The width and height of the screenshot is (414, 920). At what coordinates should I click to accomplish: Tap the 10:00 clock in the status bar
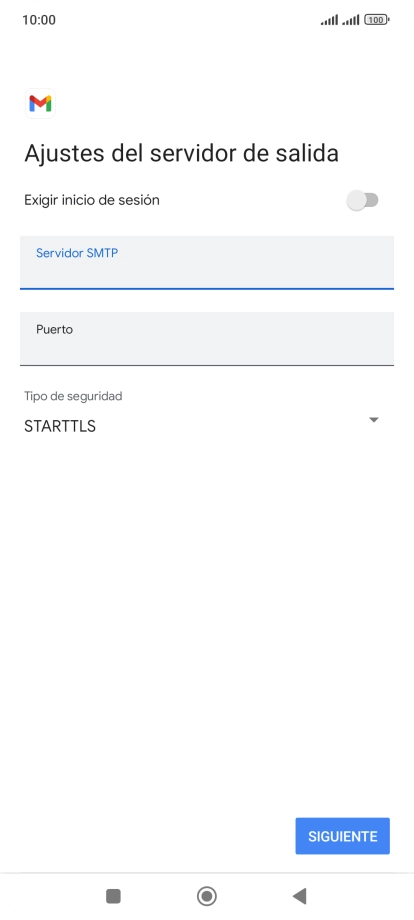tap(39, 20)
